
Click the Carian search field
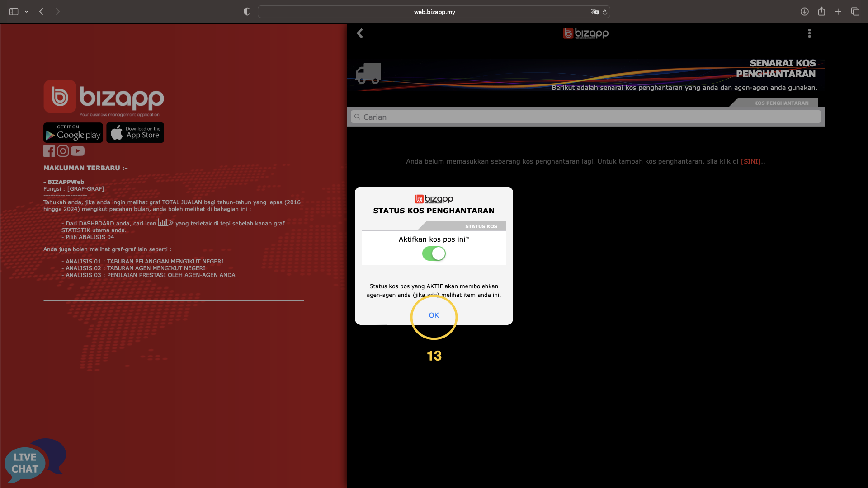pyautogui.click(x=585, y=117)
